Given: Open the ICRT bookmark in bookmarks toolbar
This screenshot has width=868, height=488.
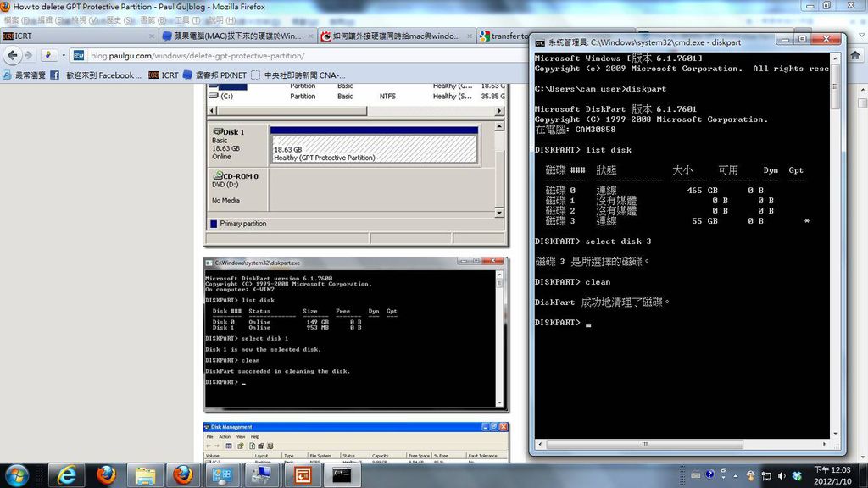Looking at the screenshot, I should pos(164,75).
